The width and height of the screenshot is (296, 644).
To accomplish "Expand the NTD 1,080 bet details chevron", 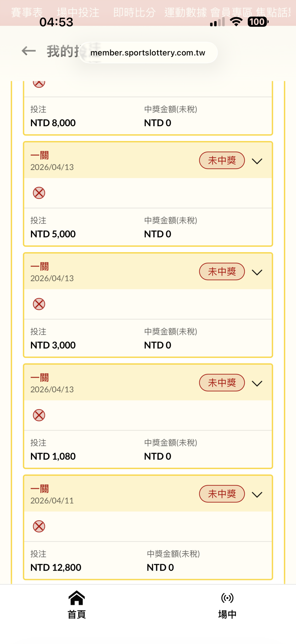I will pos(257,383).
